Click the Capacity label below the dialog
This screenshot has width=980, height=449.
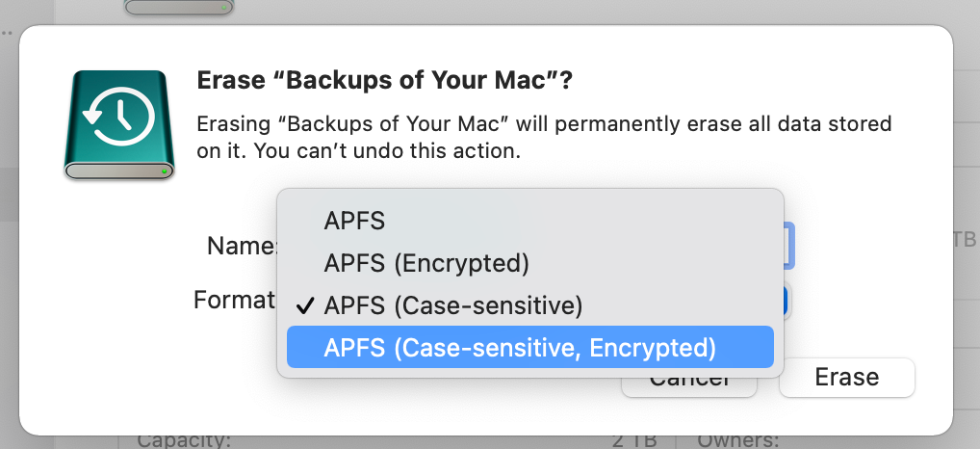[185, 441]
